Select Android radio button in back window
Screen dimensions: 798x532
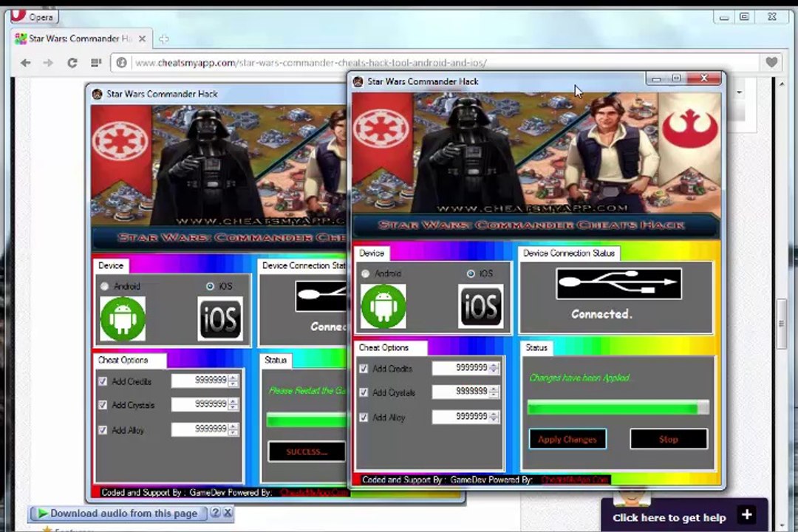[x=104, y=287]
